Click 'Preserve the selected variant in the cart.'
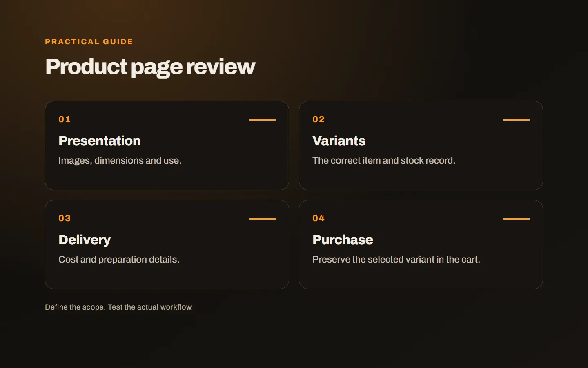 (x=396, y=259)
